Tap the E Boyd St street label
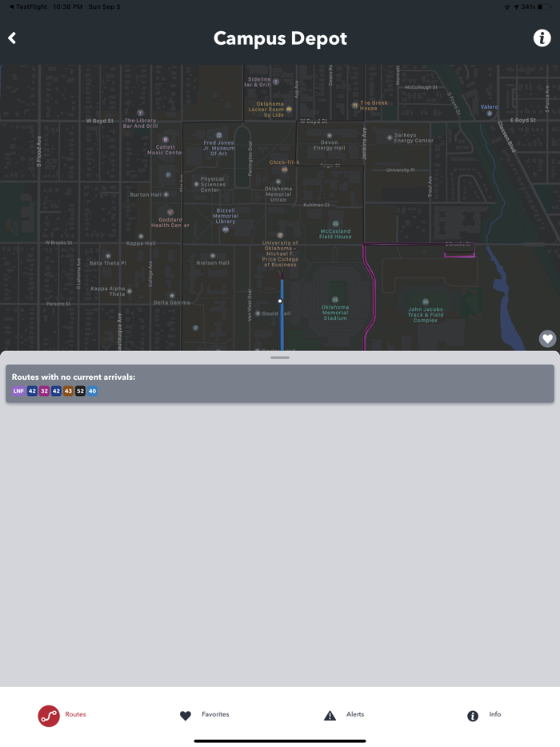This screenshot has width=560, height=747. 523,120
